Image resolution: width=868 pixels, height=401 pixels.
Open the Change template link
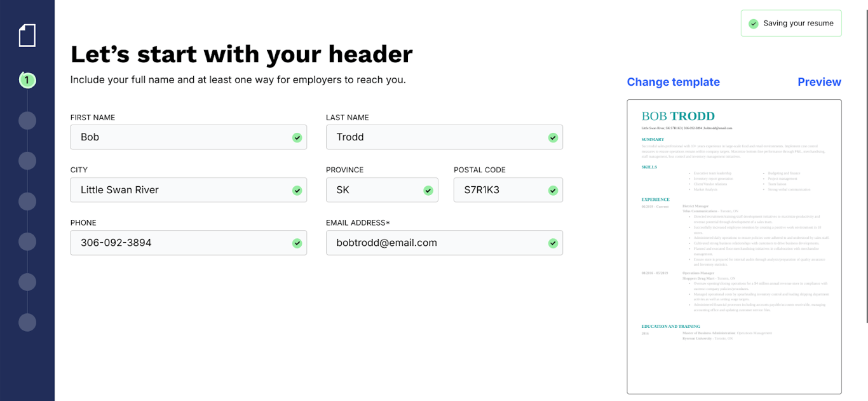tap(673, 82)
